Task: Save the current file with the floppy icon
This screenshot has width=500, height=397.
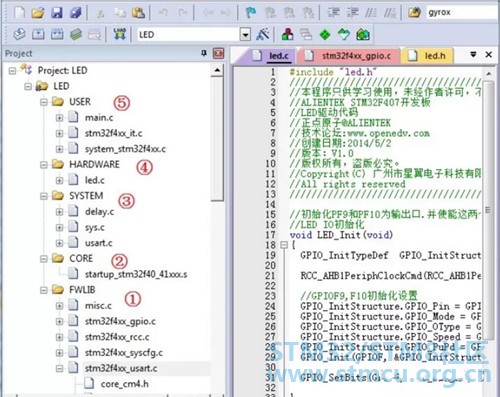Action: click(x=57, y=13)
